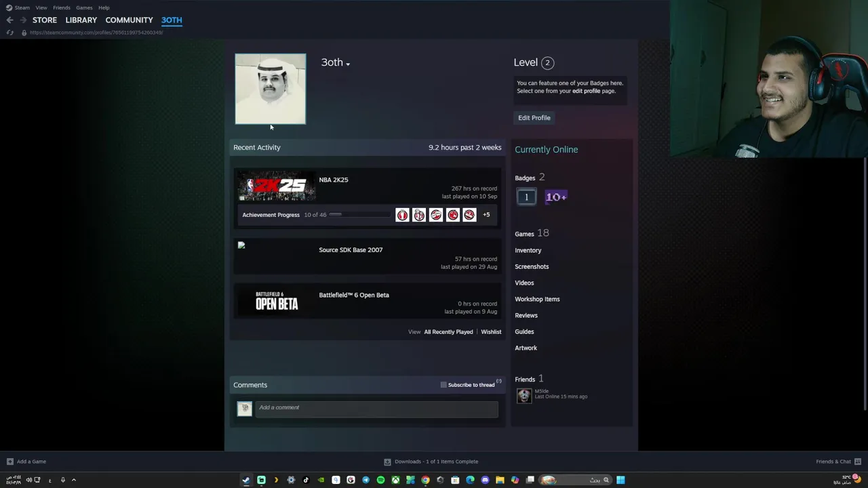Screen dimensions: 868x488
Task: Open the level 1 badge icon
Action: tap(526, 197)
